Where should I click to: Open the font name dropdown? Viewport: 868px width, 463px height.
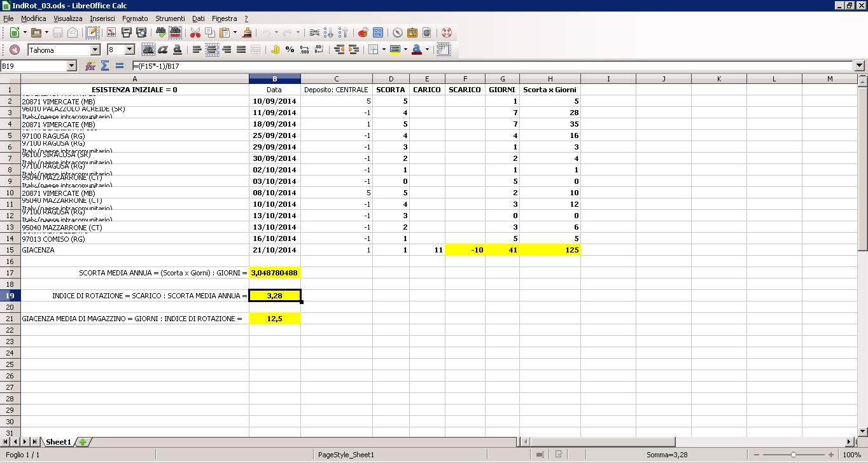95,50
